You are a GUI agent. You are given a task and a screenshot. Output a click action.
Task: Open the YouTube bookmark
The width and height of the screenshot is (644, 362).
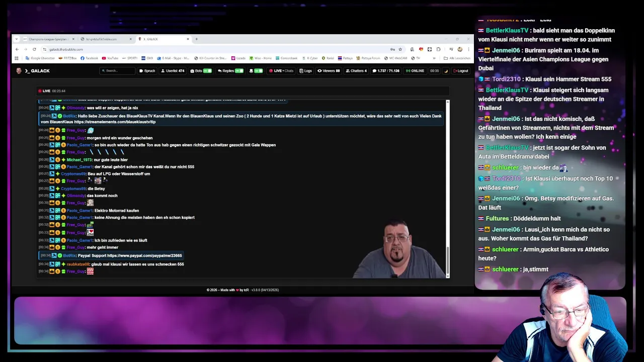click(x=110, y=58)
